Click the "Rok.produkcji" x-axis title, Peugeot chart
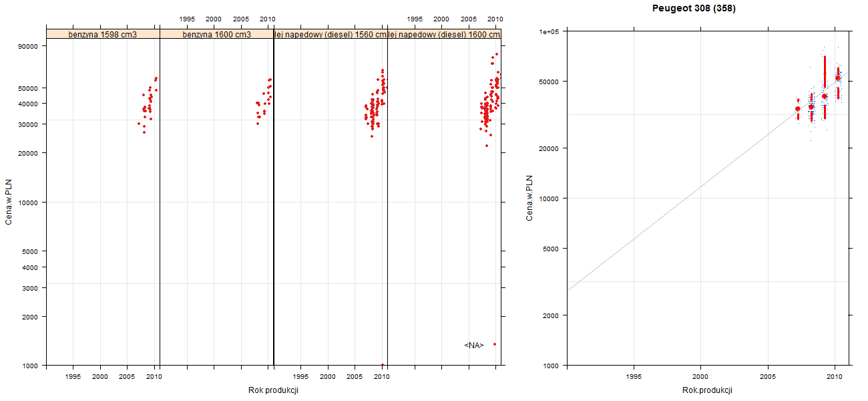868x401 pixels. [x=708, y=390]
